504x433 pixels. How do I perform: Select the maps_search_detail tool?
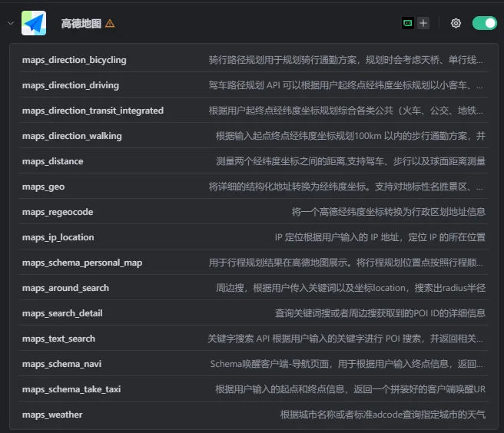tap(254, 313)
